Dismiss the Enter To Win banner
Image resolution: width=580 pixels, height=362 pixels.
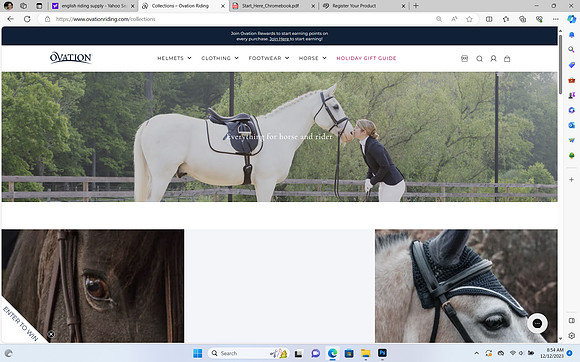pos(51,334)
